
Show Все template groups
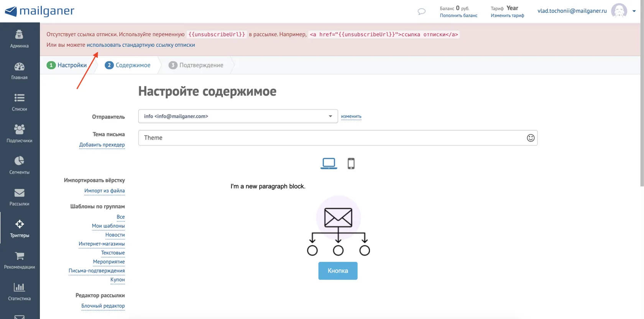coord(121,217)
